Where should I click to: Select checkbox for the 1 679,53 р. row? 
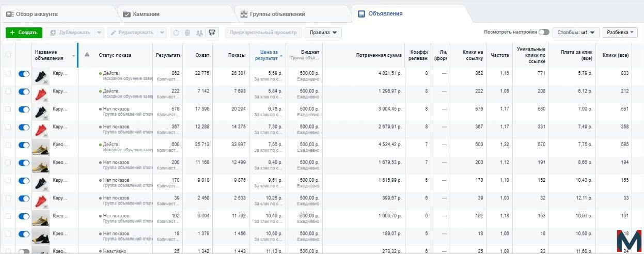[8, 163]
